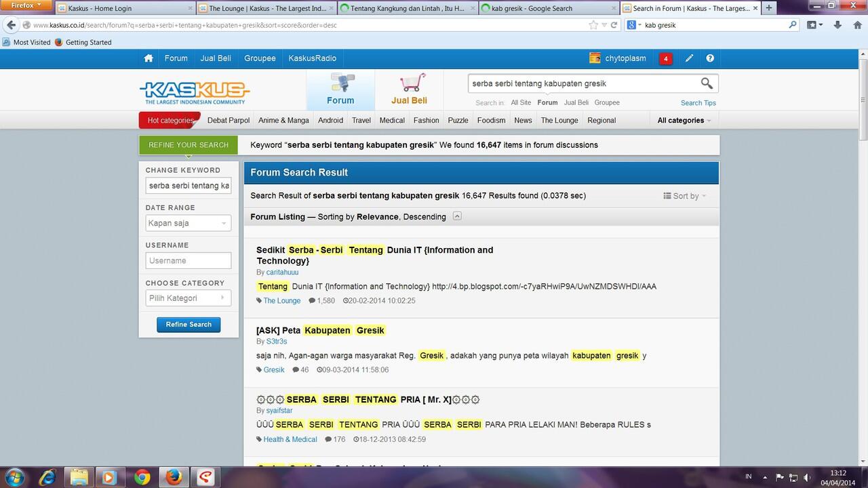The width and height of the screenshot is (868, 488).
Task: Open the Pilih Kategori dropdown
Action: click(x=189, y=298)
